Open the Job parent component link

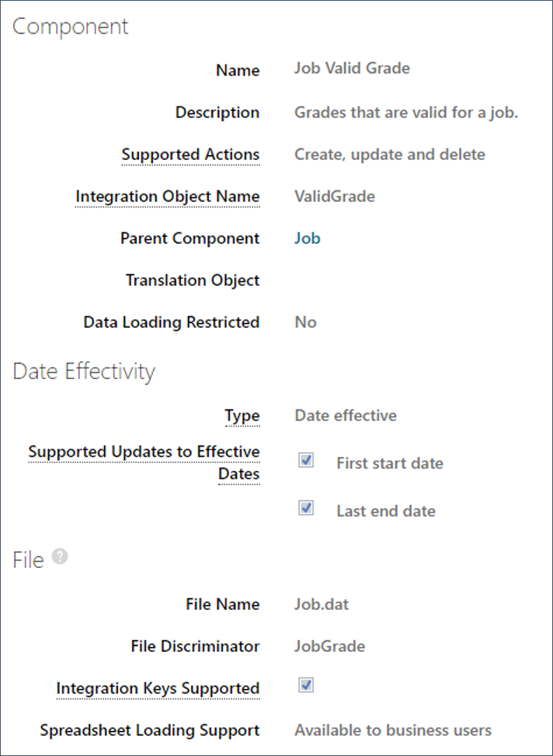[306, 238]
